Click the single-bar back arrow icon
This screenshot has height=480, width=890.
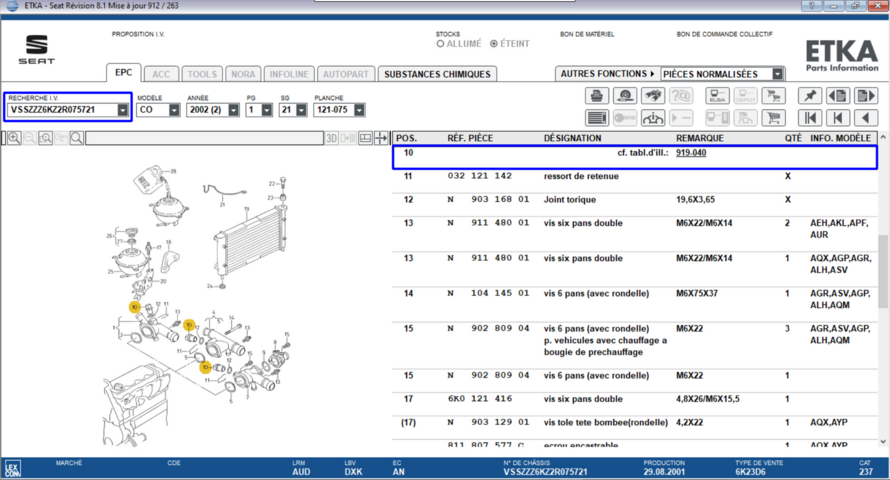[838, 117]
